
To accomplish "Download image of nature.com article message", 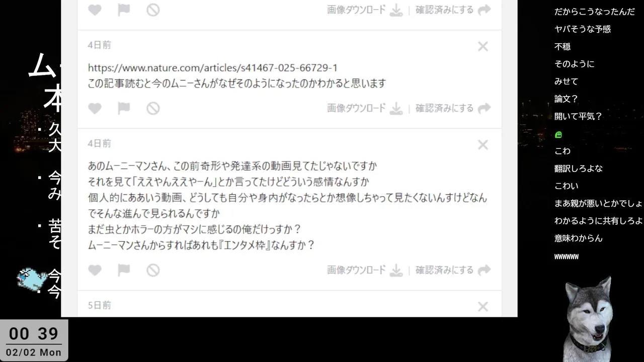I will 365,109.
